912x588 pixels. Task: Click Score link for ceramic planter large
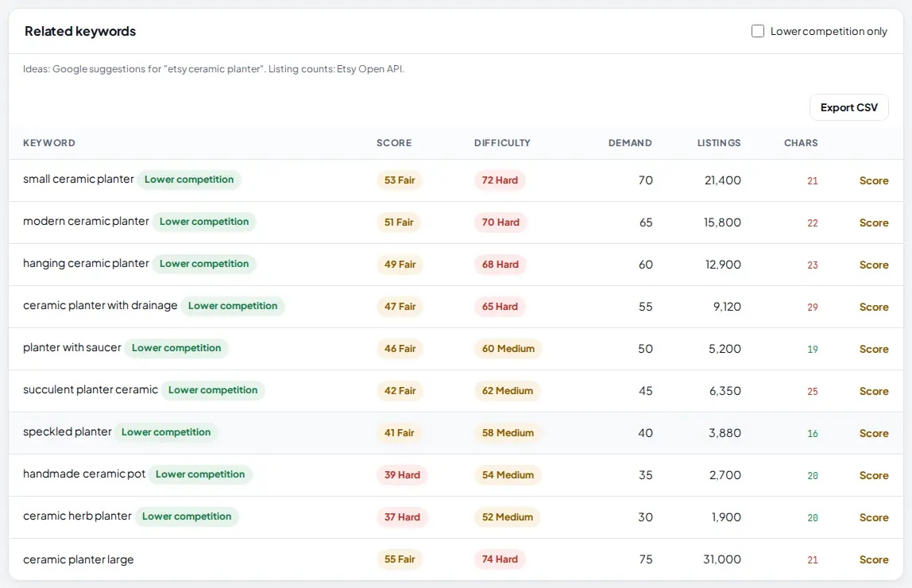[874, 559]
